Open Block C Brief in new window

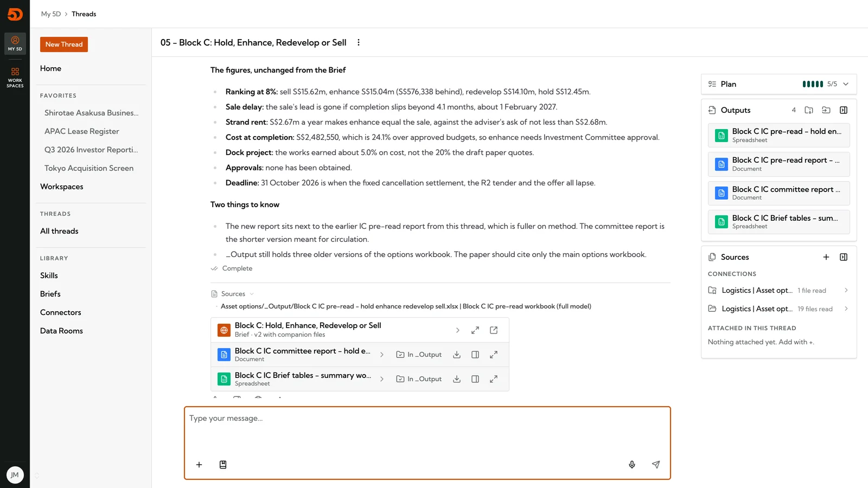click(494, 330)
